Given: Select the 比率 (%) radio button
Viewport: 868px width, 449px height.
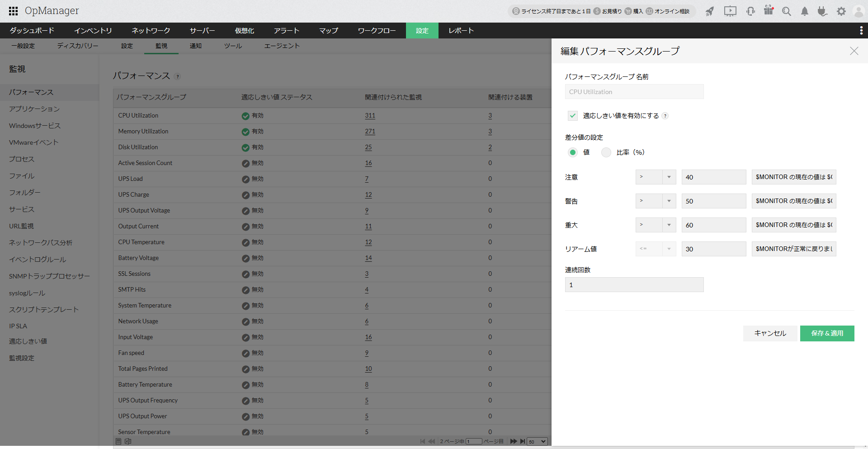Looking at the screenshot, I should tap(606, 152).
